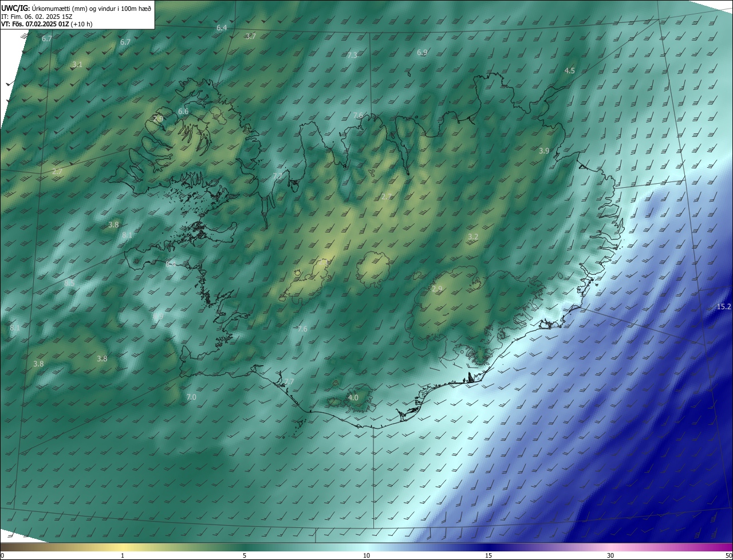Click the 6.4 value label on the map
The image size is (733, 560).
tap(222, 28)
